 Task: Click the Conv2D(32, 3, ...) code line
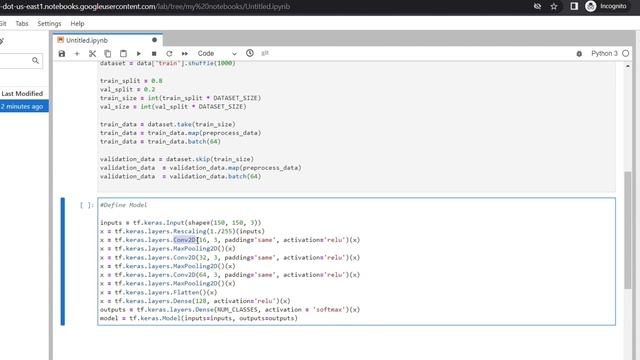[230, 258]
